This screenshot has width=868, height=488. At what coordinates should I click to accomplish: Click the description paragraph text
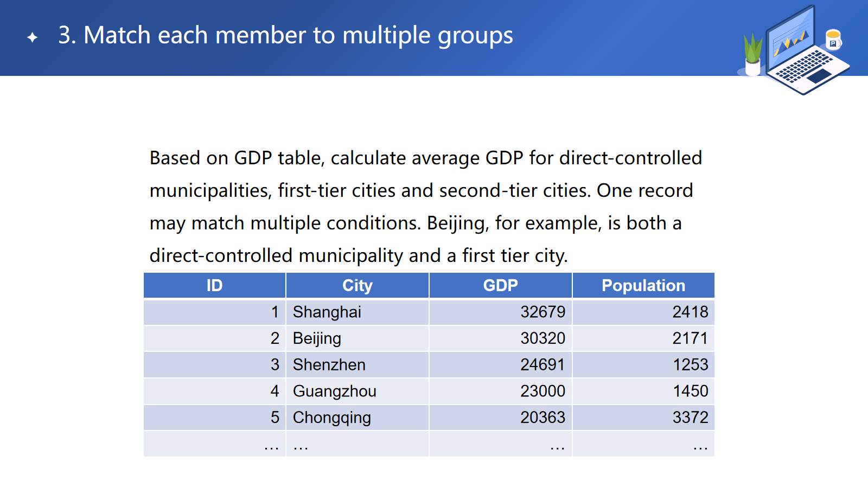coord(426,207)
